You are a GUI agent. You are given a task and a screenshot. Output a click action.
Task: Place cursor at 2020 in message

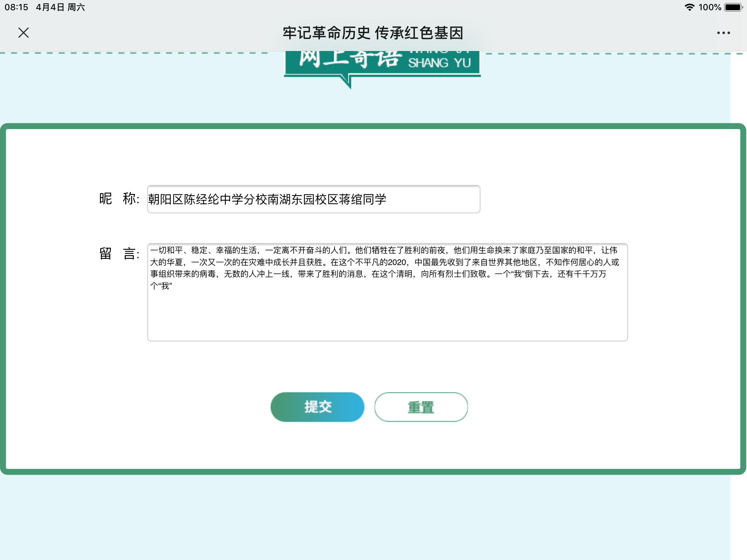397,262
